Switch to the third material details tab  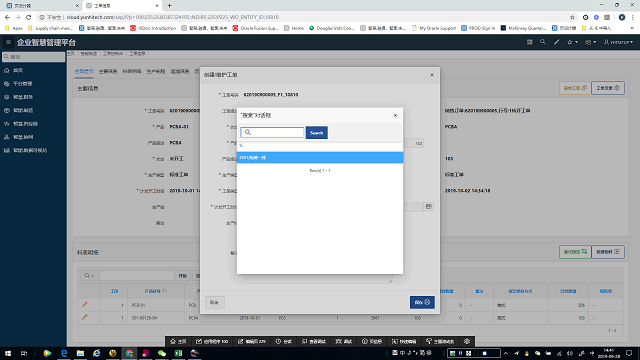point(132,71)
